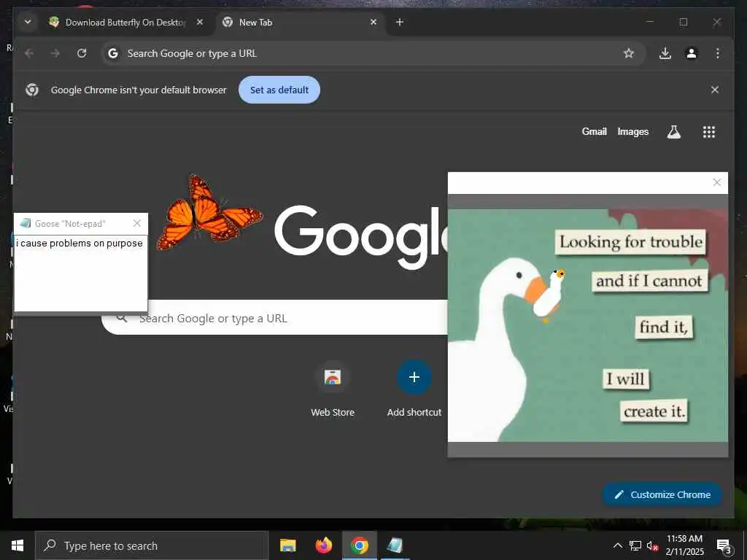Open Search Labs flask icon
The height and width of the screenshot is (560, 747).
pyautogui.click(x=673, y=132)
